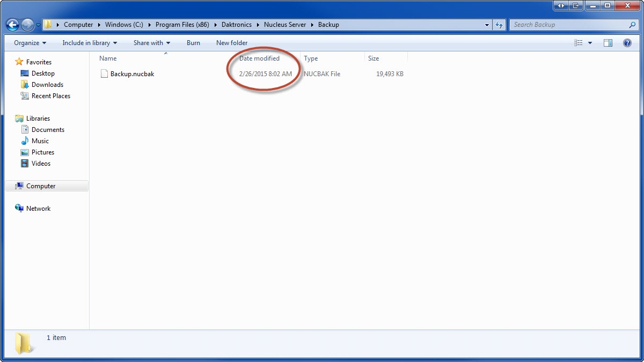Select Desktop in the Favorites list
The image size is (644, 362).
coord(43,73)
